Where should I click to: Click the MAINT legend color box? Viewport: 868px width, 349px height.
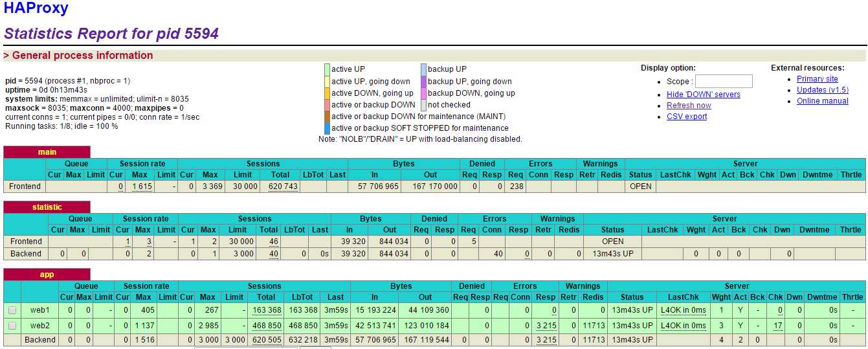(327, 117)
